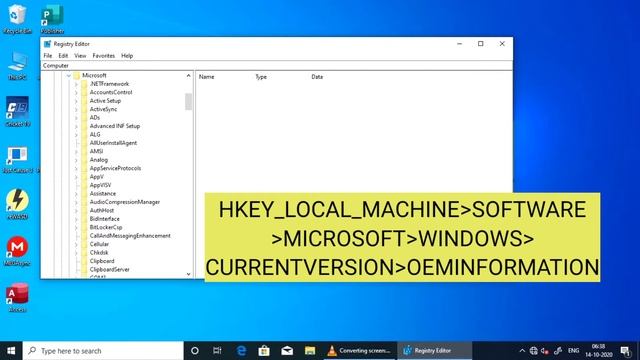Select the AppV registry key
640x360 pixels.
(x=96, y=177)
